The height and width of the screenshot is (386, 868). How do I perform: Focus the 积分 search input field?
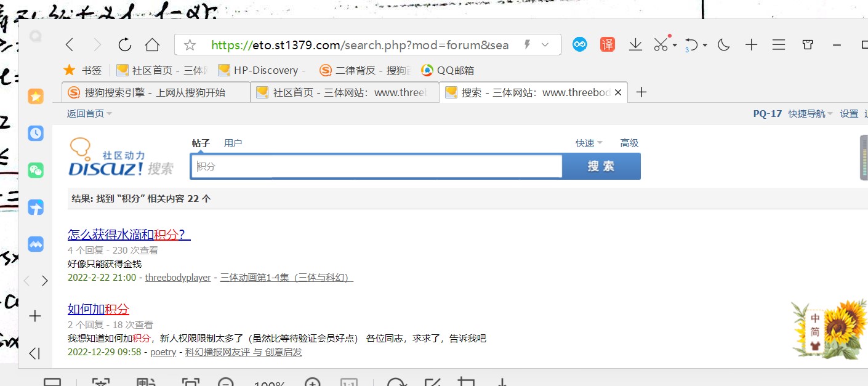click(377, 166)
